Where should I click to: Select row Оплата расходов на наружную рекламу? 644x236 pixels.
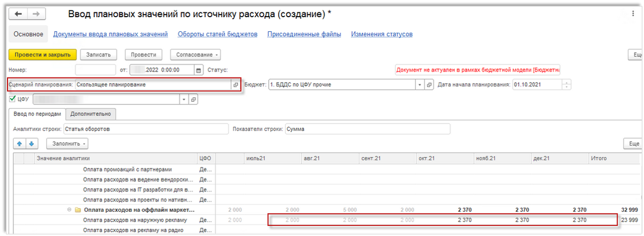pyautogui.click(x=135, y=220)
